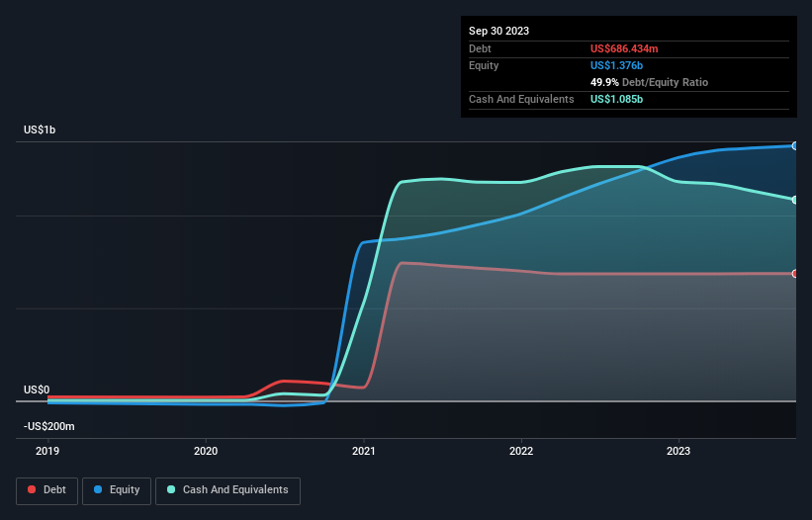Toggle the Equity legend button
Image resolution: width=812 pixels, height=520 pixels.
[117, 490]
